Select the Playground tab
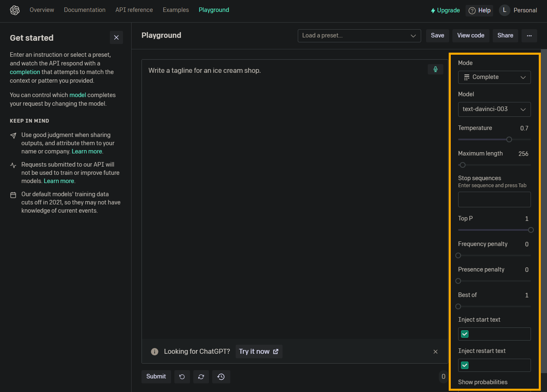The height and width of the screenshot is (392, 547). (214, 10)
